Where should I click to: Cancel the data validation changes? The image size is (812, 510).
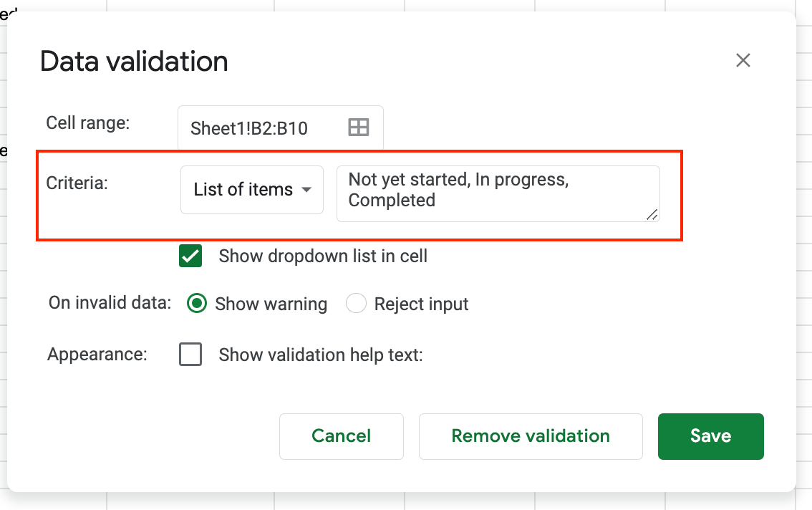(341, 436)
